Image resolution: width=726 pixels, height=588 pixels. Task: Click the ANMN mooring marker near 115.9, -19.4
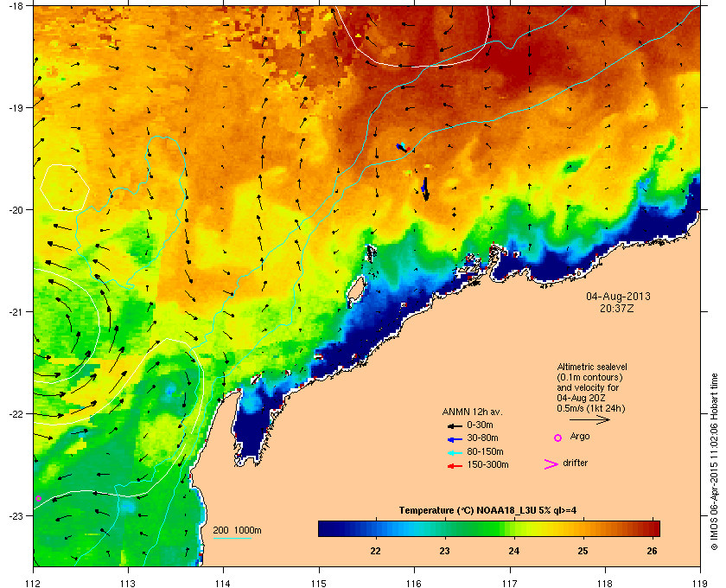tap(402, 147)
